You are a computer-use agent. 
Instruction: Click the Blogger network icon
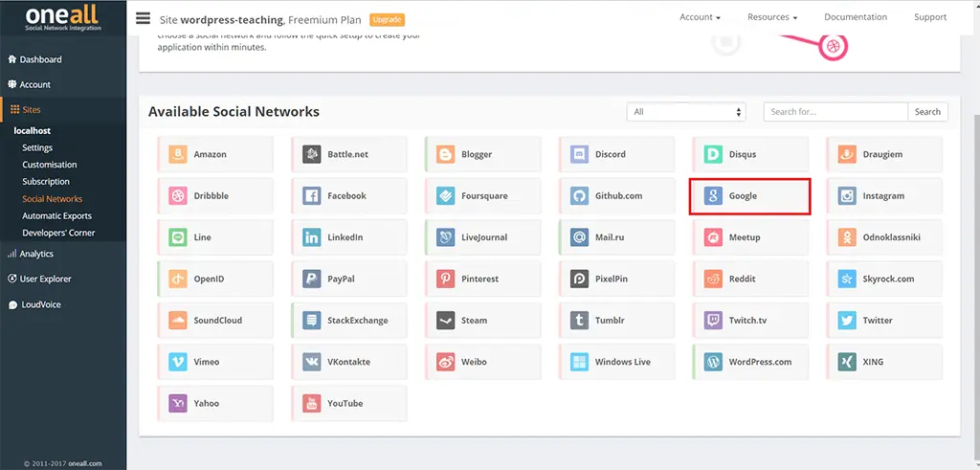446,154
